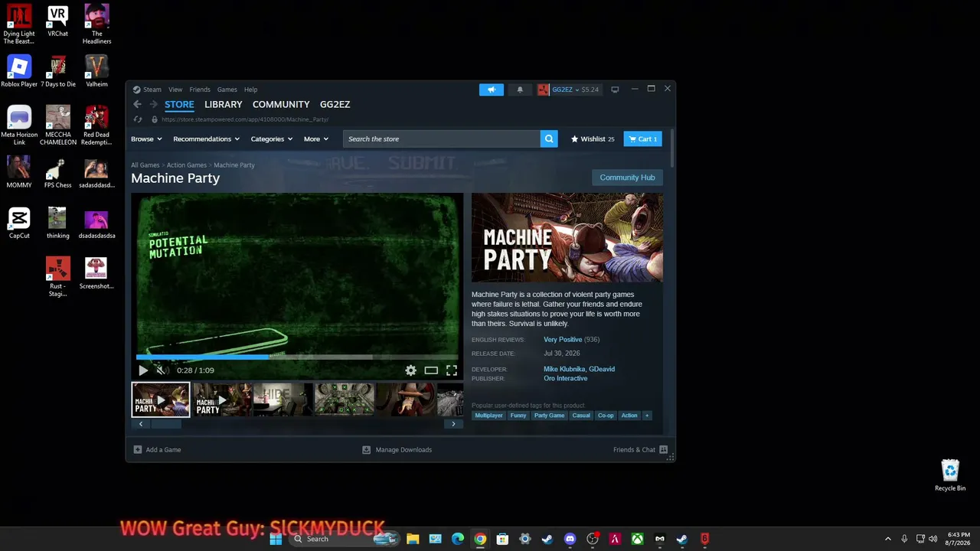
Task: Unmute the trailer volume
Action: pyautogui.click(x=161, y=370)
